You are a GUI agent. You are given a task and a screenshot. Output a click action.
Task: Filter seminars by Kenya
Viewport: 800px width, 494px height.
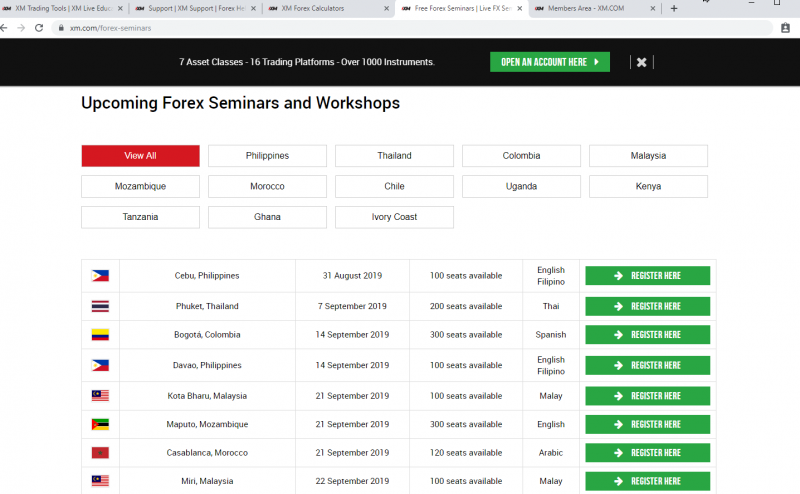click(648, 186)
